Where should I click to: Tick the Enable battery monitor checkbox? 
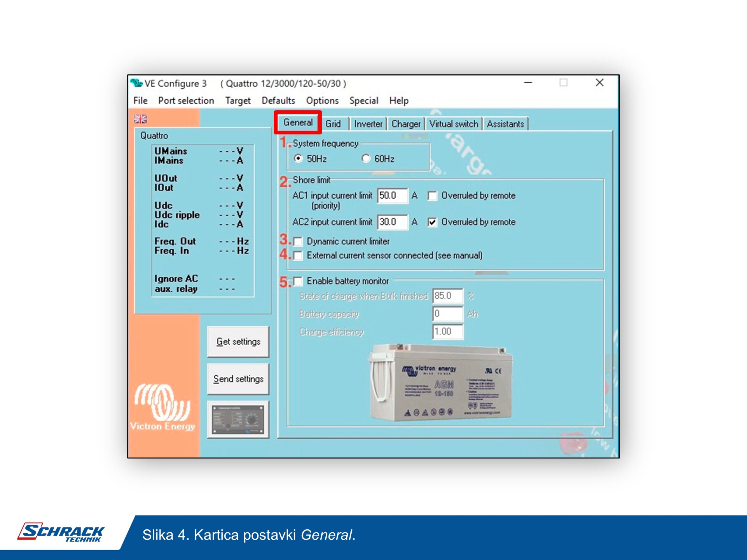[298, 281]
